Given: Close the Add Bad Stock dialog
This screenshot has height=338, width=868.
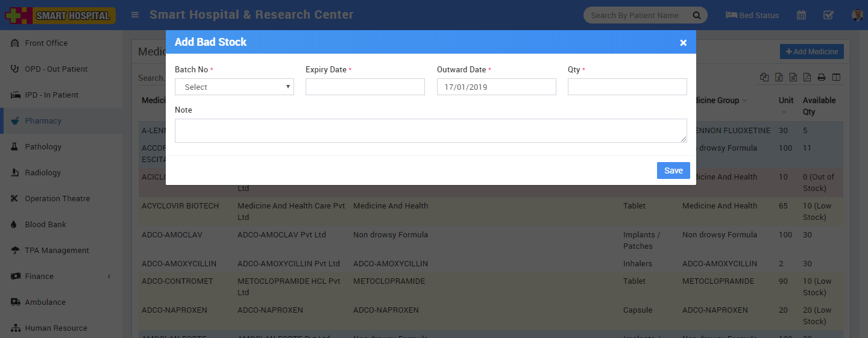Looking at the screenshot, I should [683, 43].
